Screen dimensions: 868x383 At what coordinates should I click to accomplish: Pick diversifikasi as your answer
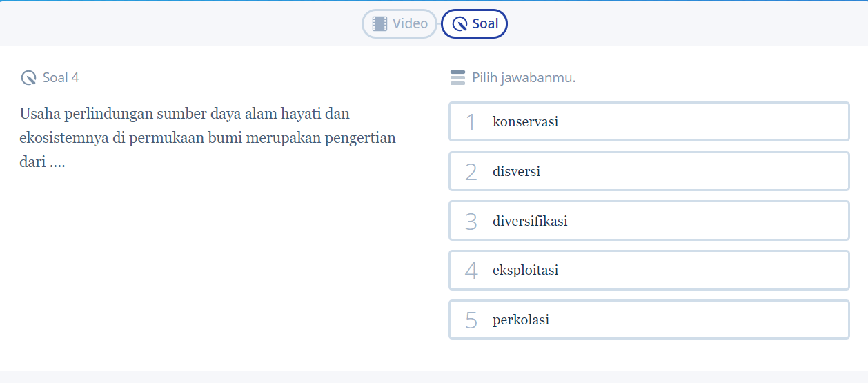click(x=649, y=221)
